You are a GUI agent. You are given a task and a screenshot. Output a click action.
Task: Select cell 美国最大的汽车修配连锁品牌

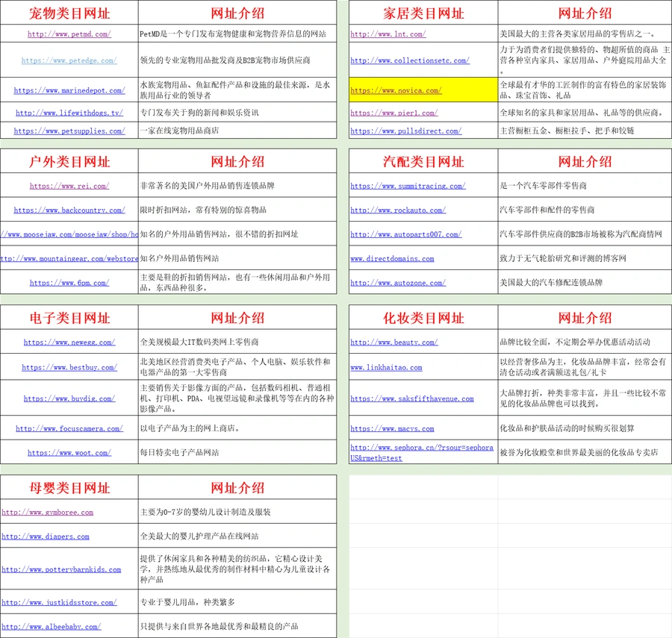tap(585, 283)
